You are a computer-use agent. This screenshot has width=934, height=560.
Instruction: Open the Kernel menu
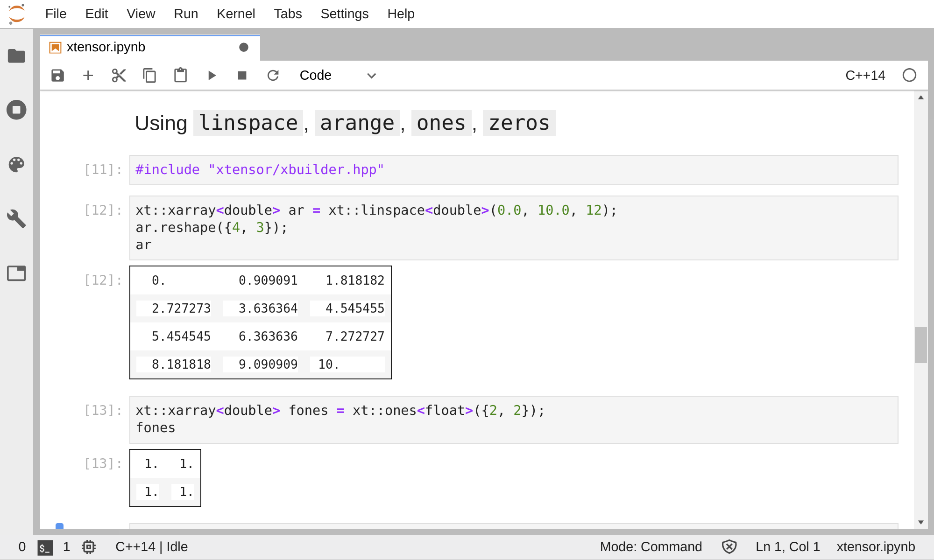235,14
